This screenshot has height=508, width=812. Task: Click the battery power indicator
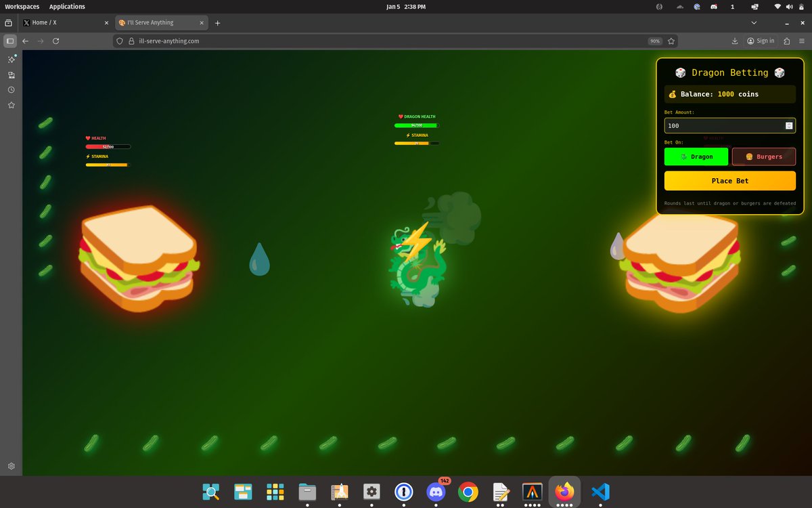click(800, 6)
